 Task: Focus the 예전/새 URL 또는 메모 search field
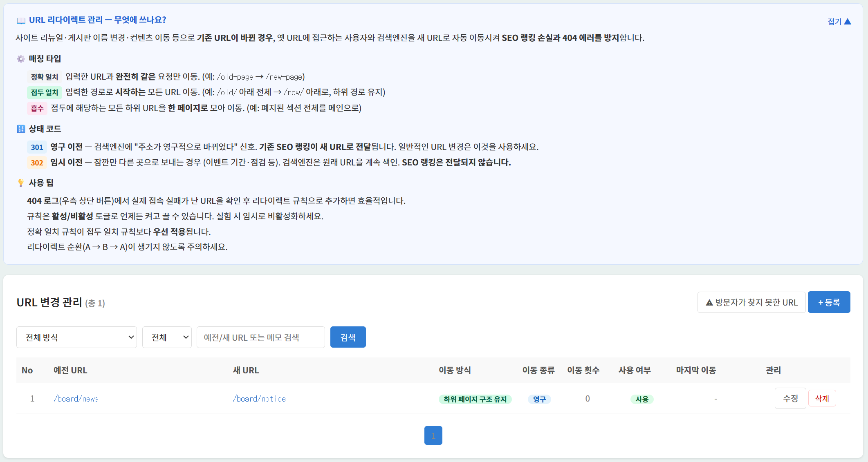(260, 337)
